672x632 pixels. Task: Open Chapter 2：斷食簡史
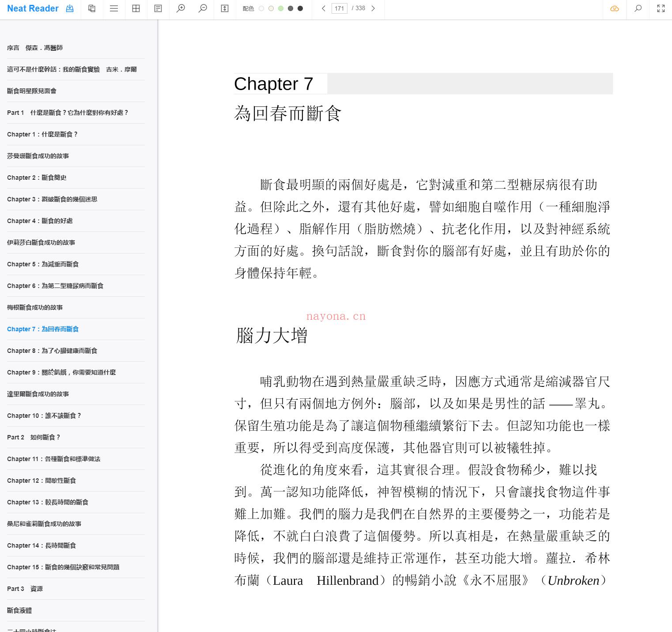pyautogui.click(x=76, y=178)
